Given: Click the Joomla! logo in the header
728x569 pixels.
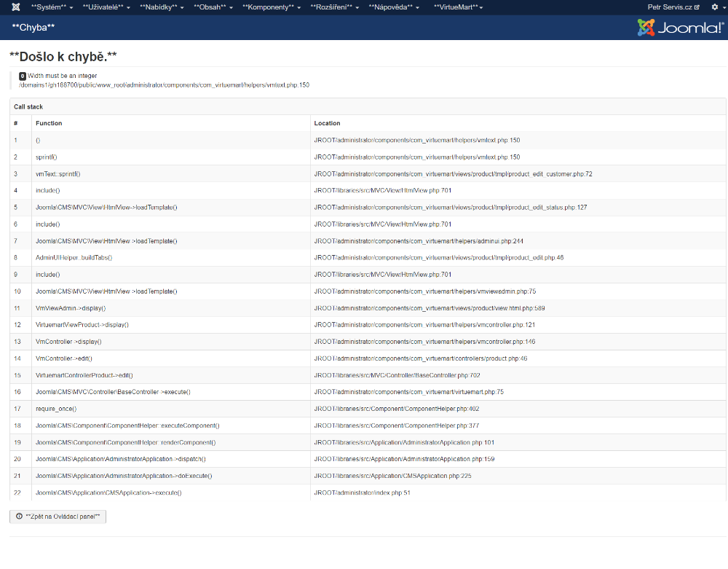Looking at the screenshot, I should pyautogui.click(x=680, y=28).
